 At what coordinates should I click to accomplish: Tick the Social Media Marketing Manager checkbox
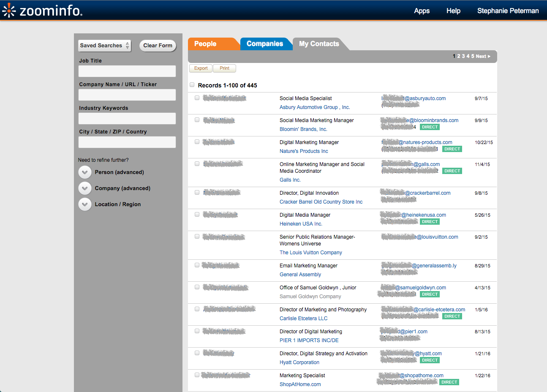(197, 120)
